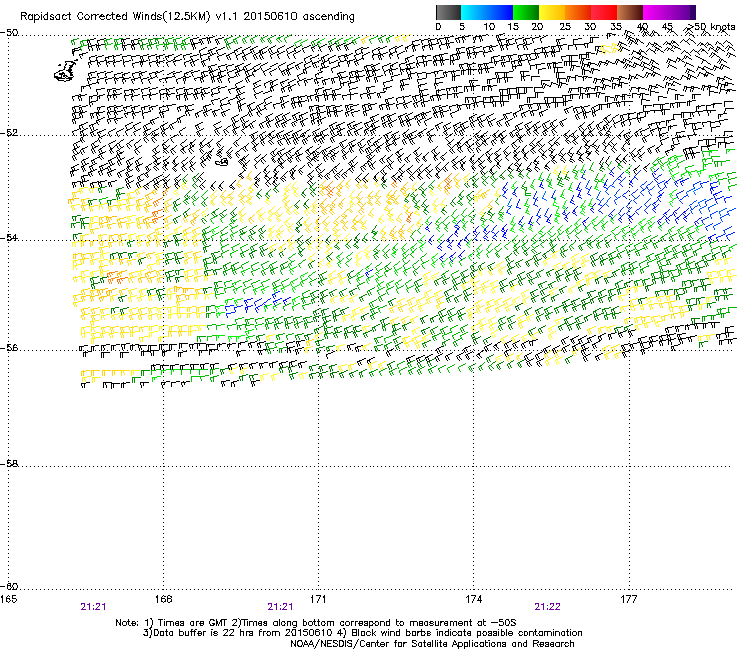The height and width of the screenshot is (650, 740).
Task: Click the 'Data buffer is 22 hrs' note
Action: [x=362, y=633]
